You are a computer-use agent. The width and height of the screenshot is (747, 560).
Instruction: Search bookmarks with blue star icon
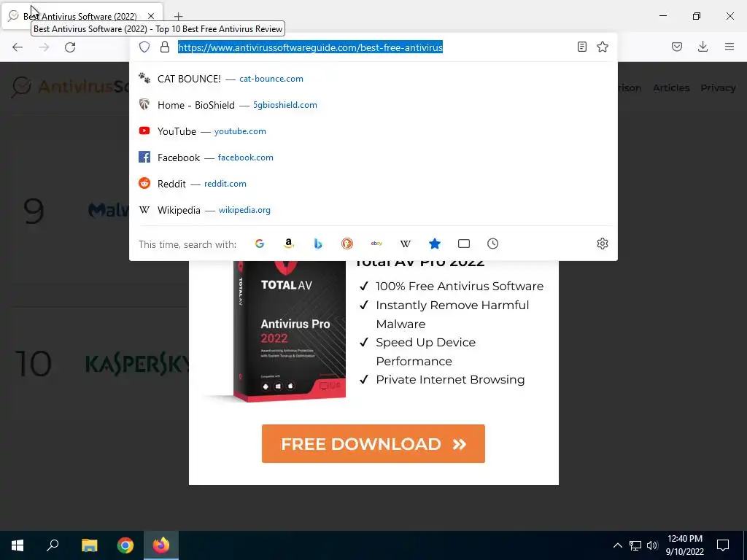point(435,244)
